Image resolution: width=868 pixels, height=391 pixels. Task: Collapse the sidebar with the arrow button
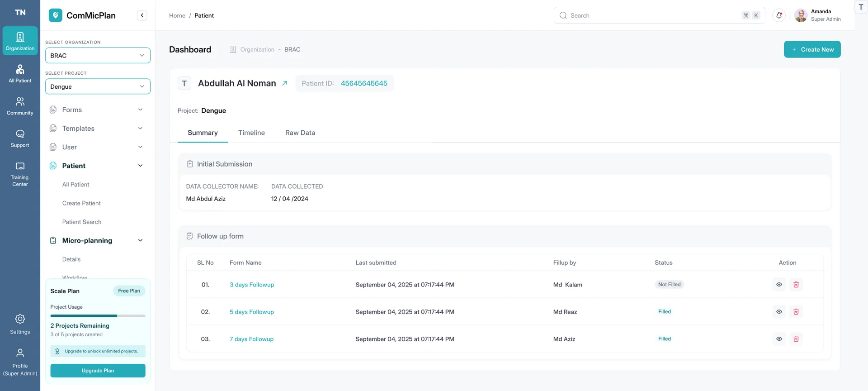pyautogui.click(x=142, y=15)
